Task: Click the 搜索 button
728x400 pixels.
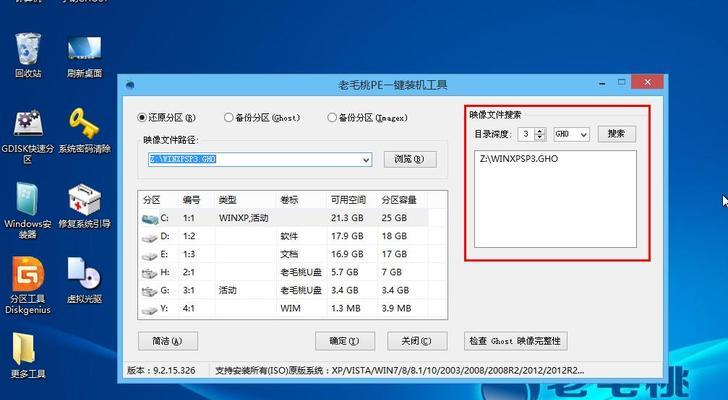Action: click(616, 134)
